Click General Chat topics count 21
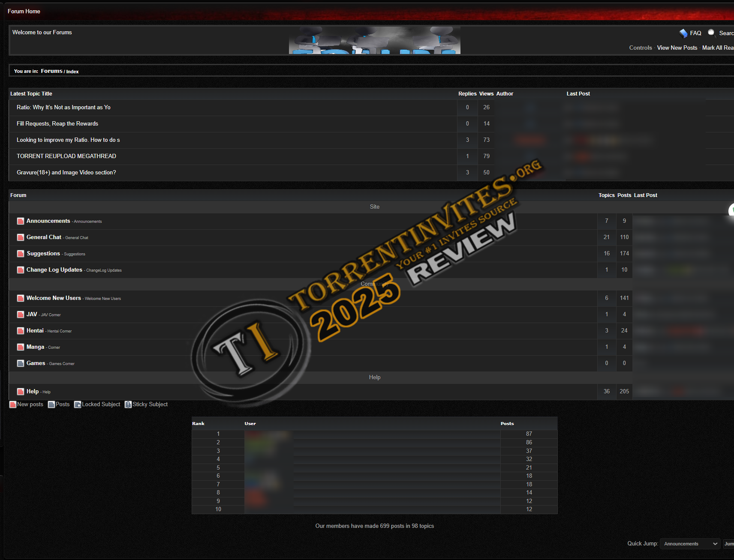This screenshot has width=734, height=560. coord(607,237)
